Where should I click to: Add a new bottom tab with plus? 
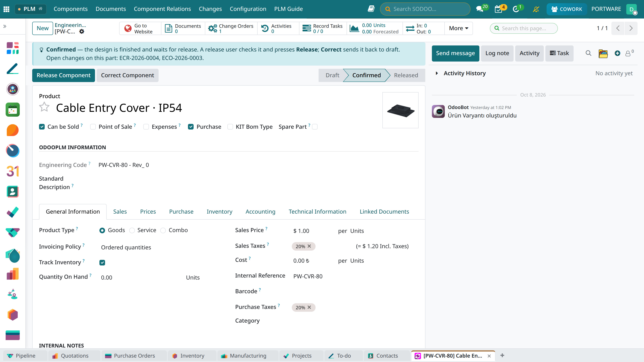pyautogui.click(x=502, y=355)
